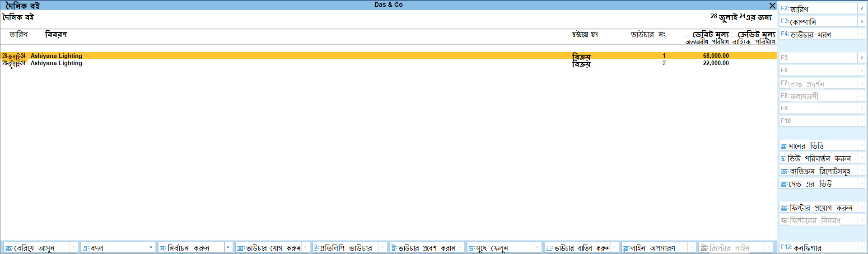Click the বদল alter button
Image resolution: width=868 pixels, height=254 pixels.
coord(114,248)
